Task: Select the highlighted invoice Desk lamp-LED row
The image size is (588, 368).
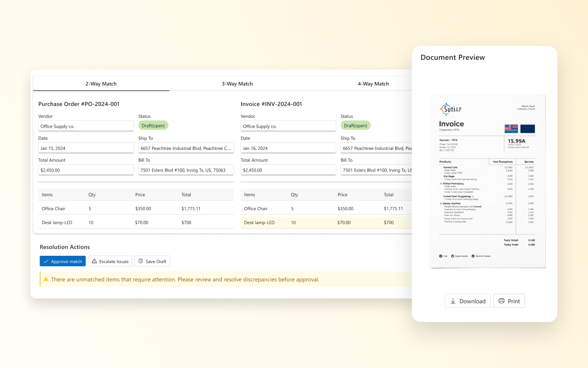Action: coord(326,223)
